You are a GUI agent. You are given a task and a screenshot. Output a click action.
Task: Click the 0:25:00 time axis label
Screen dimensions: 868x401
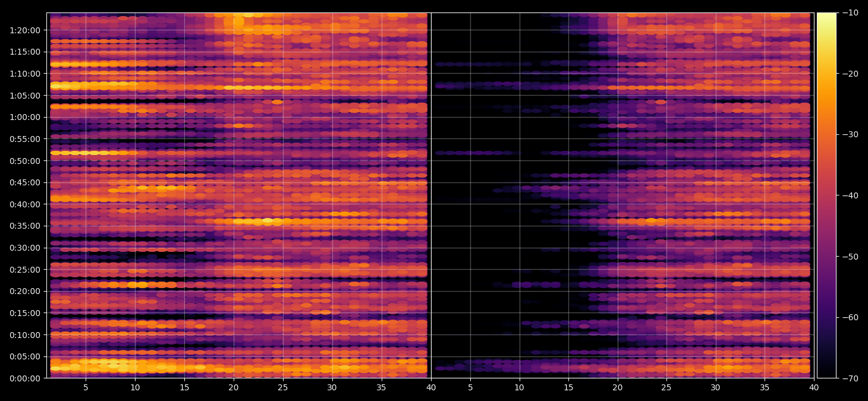pyautogui.click(x=24, y=270)
